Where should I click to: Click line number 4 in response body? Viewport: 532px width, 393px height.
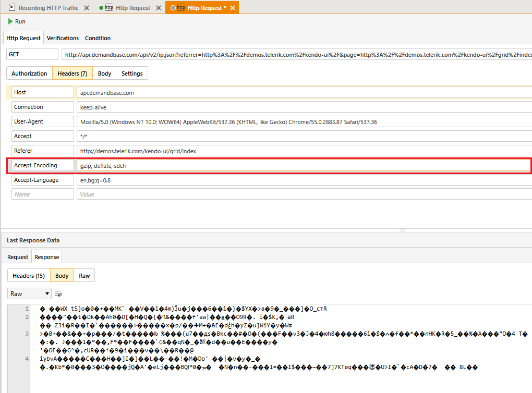coord(27,359)
